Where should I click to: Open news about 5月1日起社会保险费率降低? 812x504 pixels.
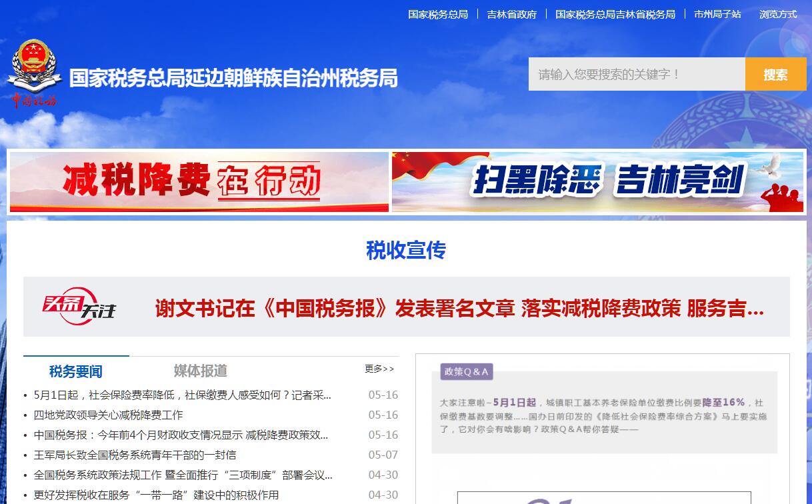pos(183,395)
